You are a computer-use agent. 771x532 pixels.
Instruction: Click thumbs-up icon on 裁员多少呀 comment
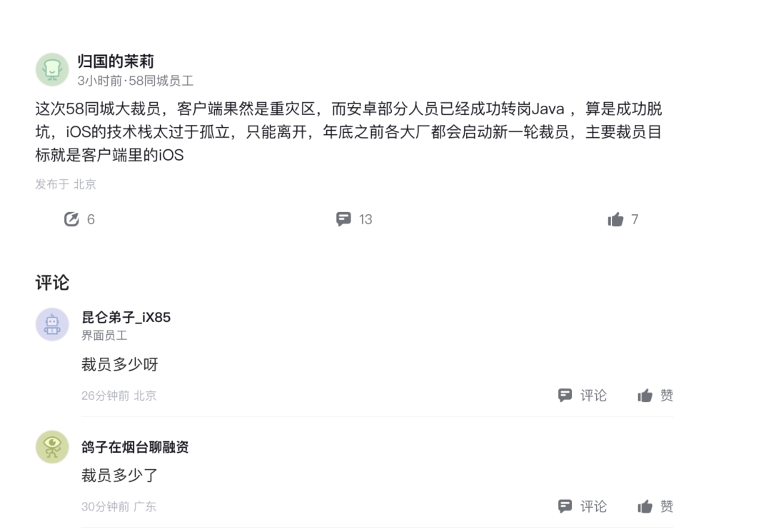645,396
